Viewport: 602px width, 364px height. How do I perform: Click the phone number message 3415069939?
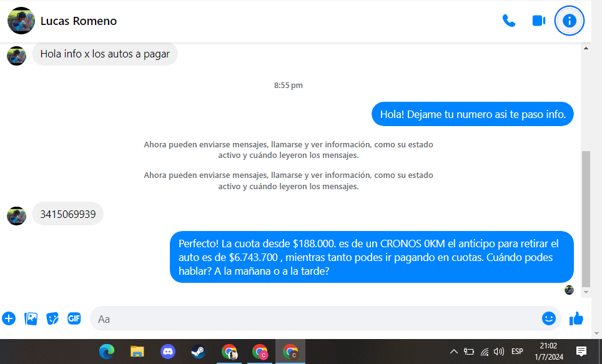tap(67, 214)
